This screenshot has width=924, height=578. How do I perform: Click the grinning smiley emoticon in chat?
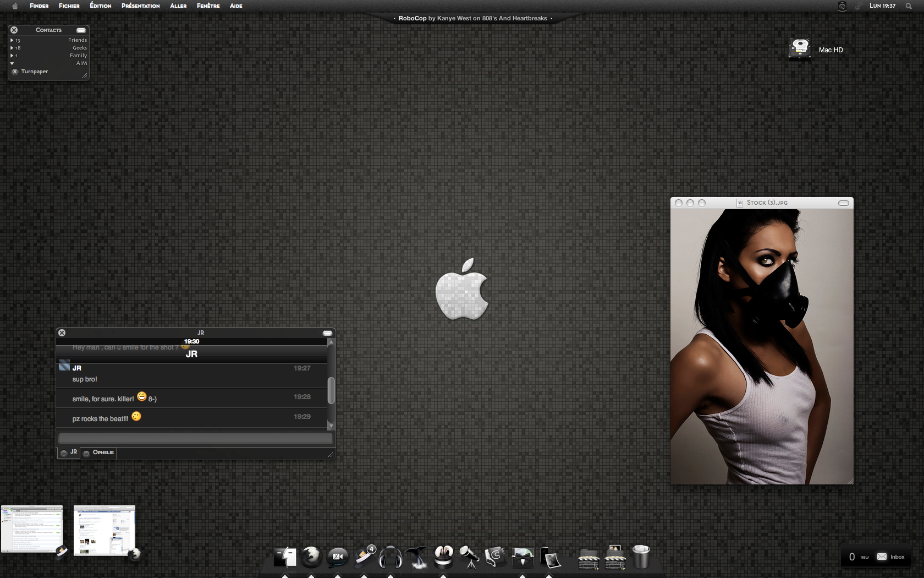click(142, 396)
